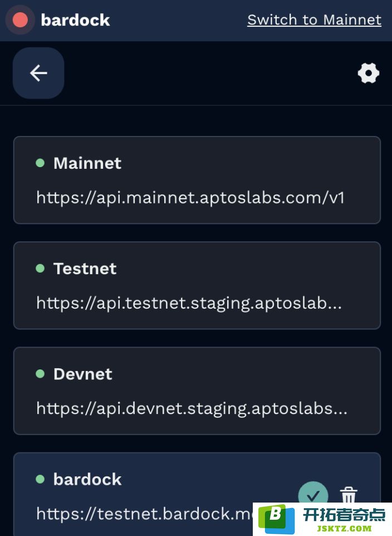Delete bardock network with trash icon
The image size is (392, 536).
348,495
